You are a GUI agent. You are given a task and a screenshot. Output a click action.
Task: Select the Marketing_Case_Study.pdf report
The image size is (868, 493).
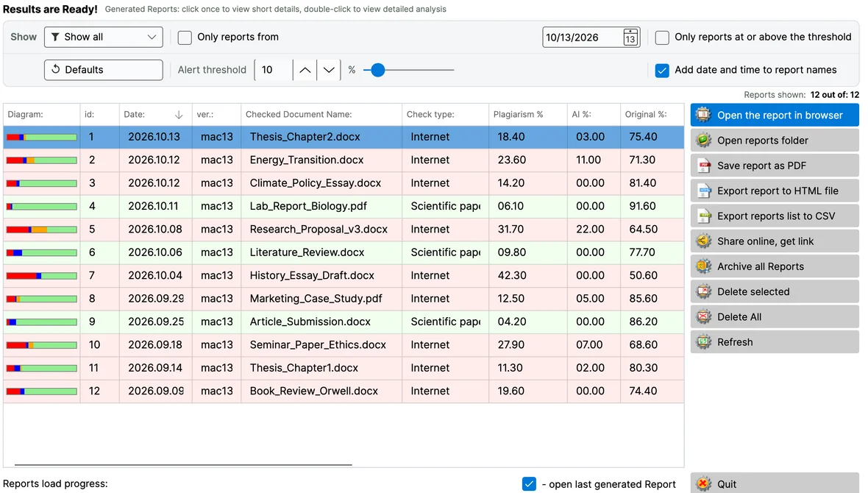click(344, 299)
